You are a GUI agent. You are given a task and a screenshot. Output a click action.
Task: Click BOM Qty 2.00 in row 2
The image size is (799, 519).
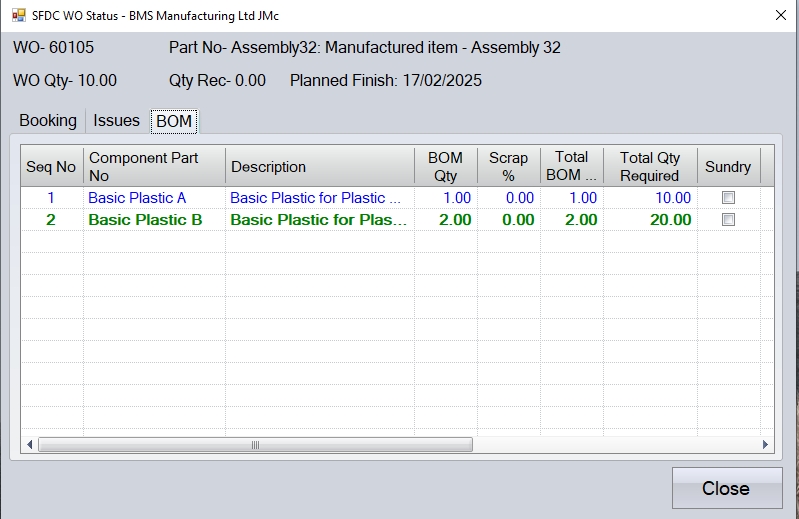(446, 220)
